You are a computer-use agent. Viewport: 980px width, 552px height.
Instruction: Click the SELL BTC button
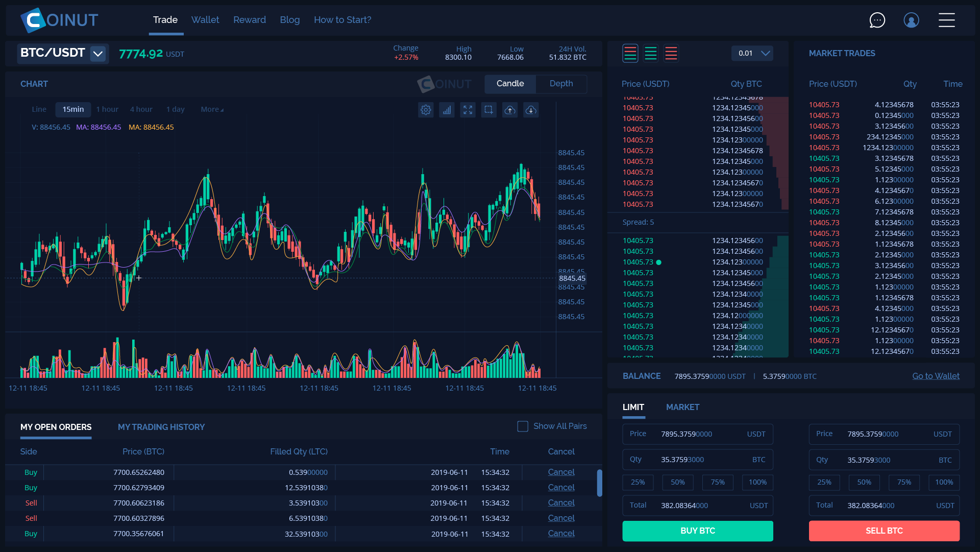tap(884, 531)
